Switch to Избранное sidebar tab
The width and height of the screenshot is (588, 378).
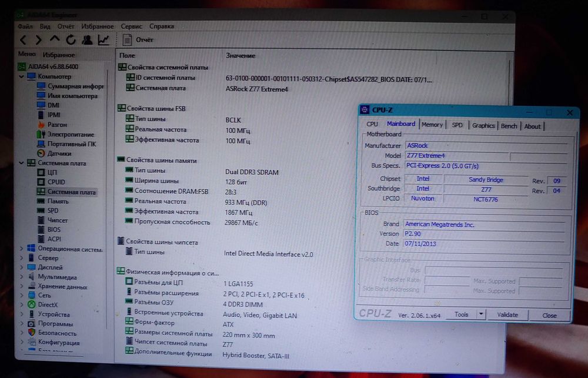(59, 55)
